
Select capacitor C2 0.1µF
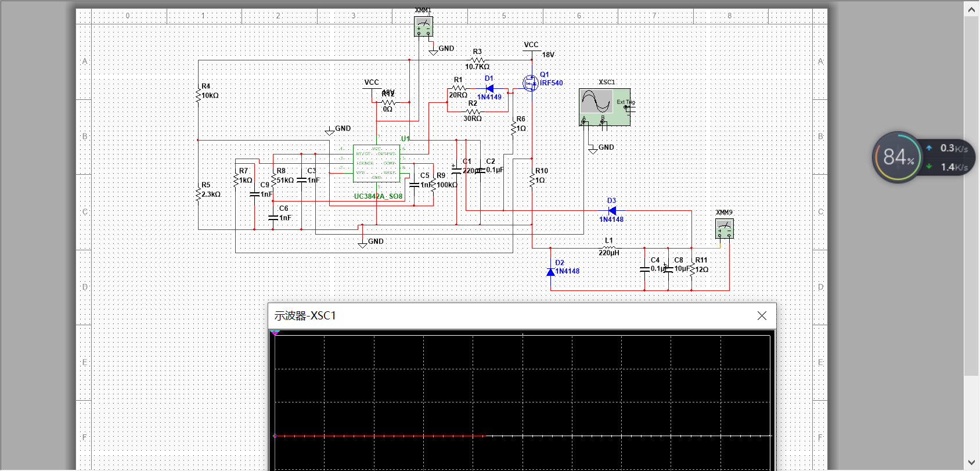coord(480,170)
